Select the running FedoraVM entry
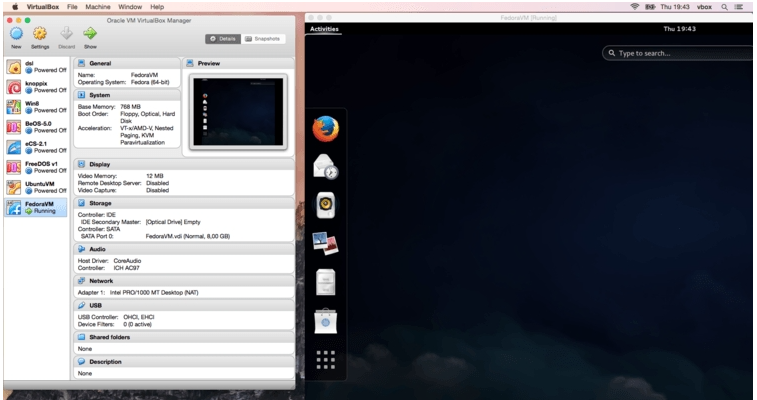 37,207
